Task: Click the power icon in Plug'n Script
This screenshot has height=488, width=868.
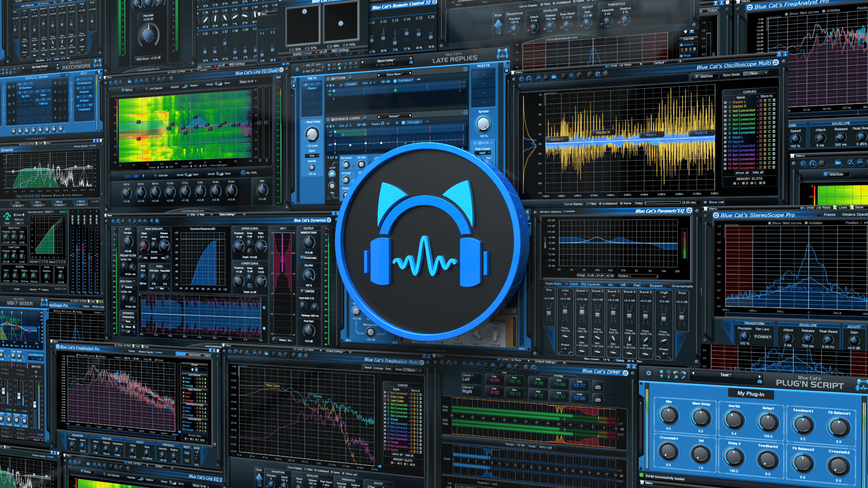Action: [649, 373]
